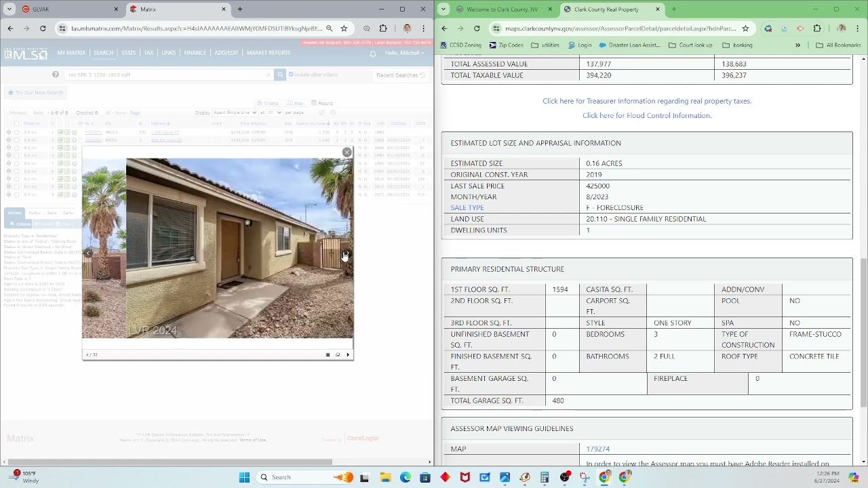Image resolution: width=868 pixels, height=488 pixels.
Task: Try Our New Search button
Action: [35, 93]
